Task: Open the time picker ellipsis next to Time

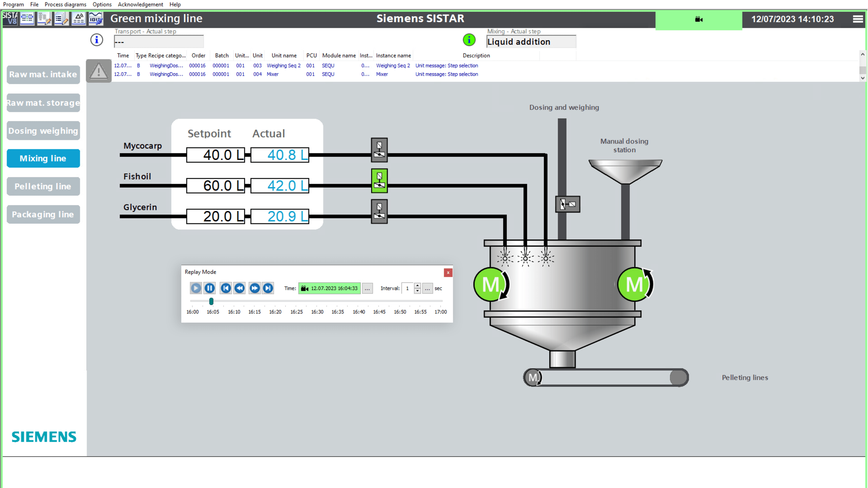Action: coord(367,288)
